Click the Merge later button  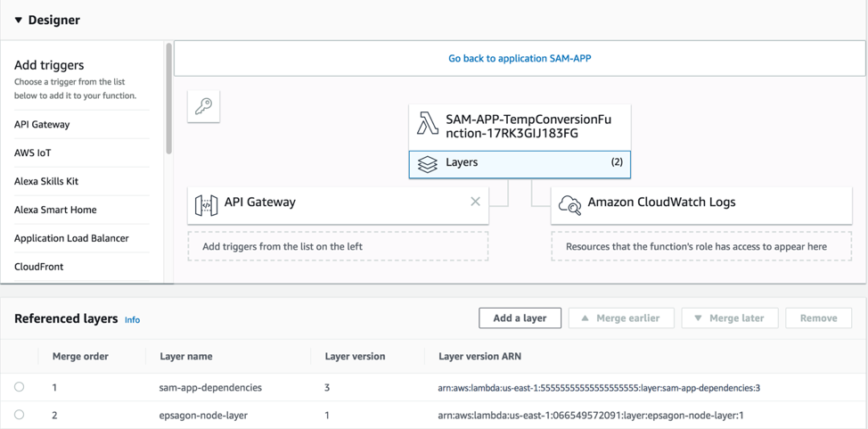(730, 318)
